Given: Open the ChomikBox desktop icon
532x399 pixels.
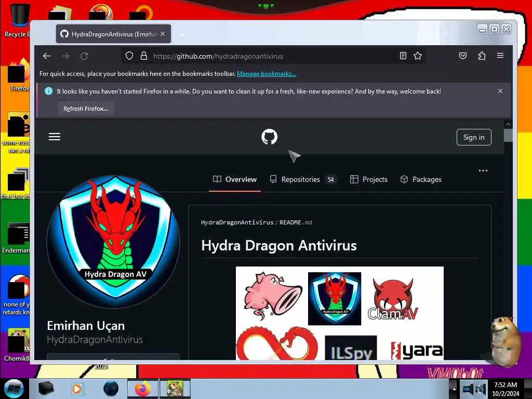Looking at the screenshot, I should coord(17,344).
